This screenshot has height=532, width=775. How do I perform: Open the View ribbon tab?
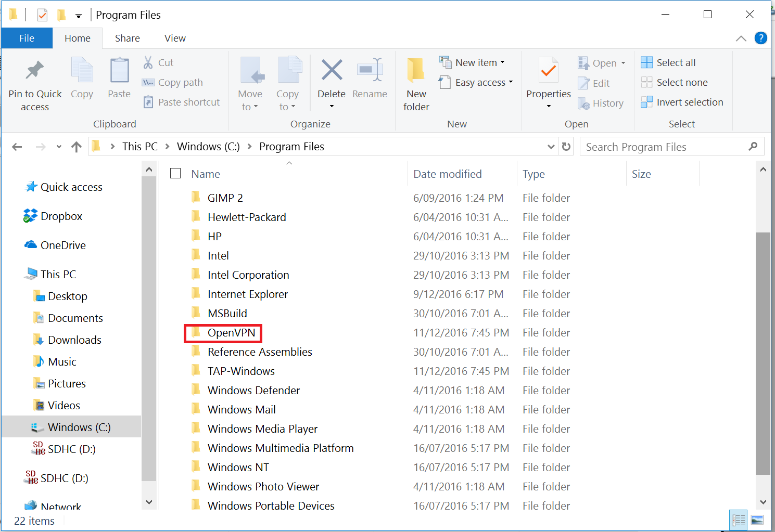(175, 38)
